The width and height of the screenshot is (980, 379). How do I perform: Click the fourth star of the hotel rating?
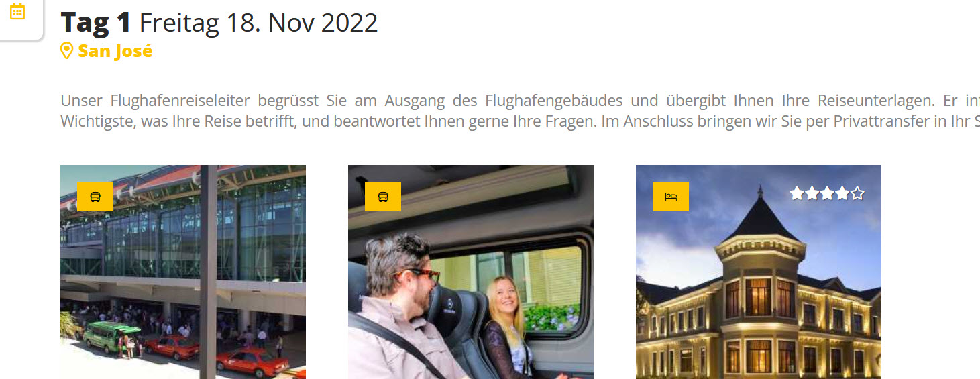pos(842,194)
